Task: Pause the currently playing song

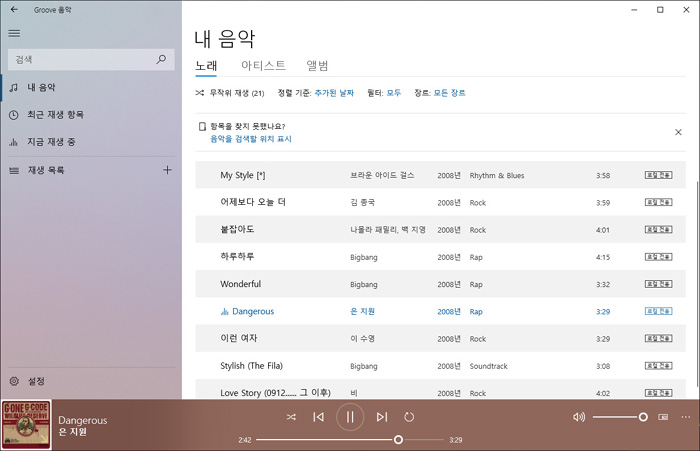Action: coord(349,416)
